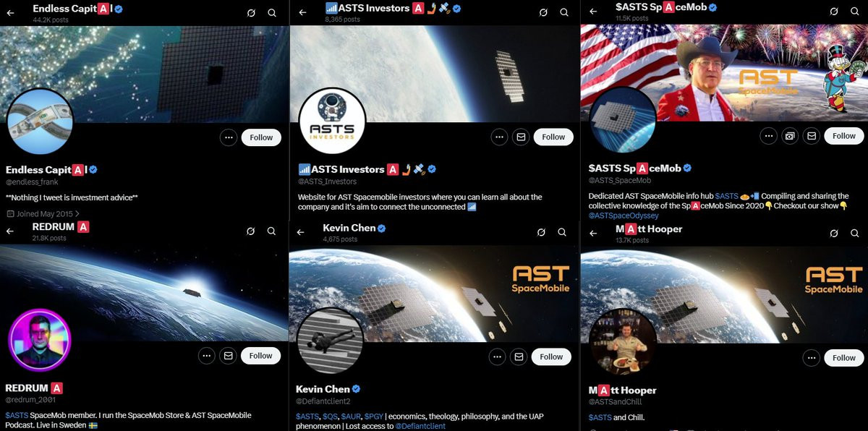The width and height of the screenshot is (868, 431).
Task: Open @Defiantclient mention in Kevin Chen bio
Action: coord(420,426)
